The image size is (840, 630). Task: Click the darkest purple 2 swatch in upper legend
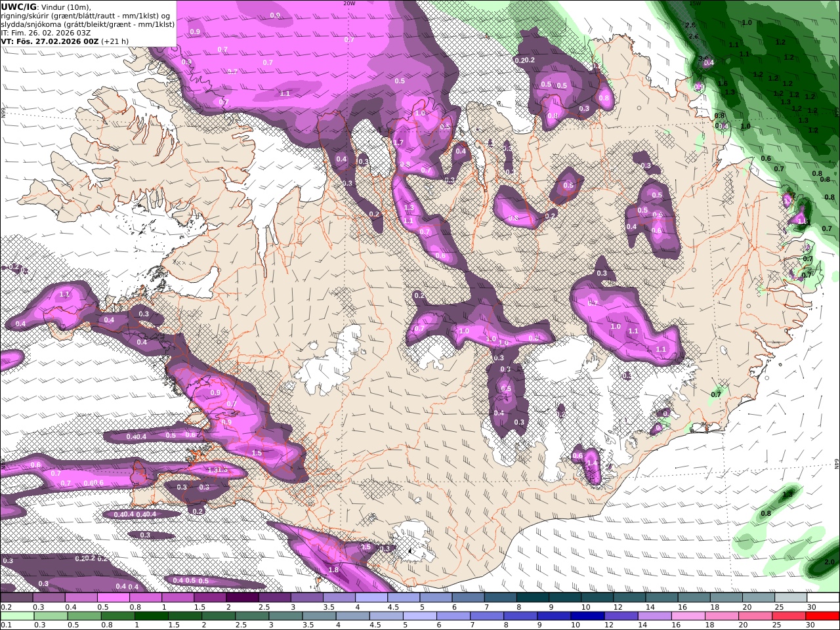click(x=242, y=597)
